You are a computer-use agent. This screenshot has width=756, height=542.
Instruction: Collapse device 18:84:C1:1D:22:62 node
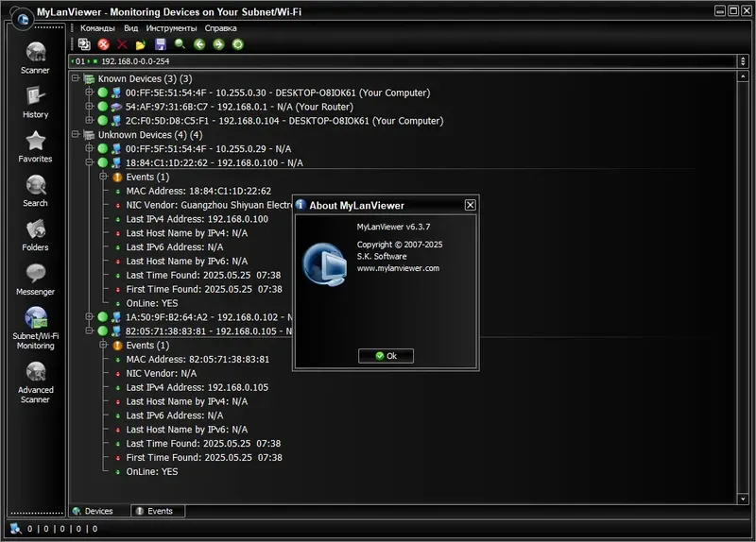pyautogui.click(x=89, y=162)
